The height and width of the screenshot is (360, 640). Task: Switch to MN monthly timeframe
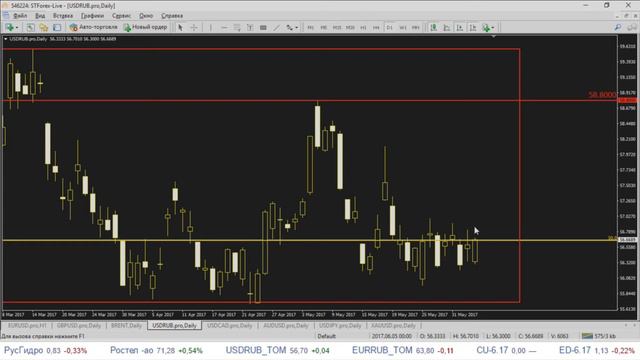click(416, 27)
